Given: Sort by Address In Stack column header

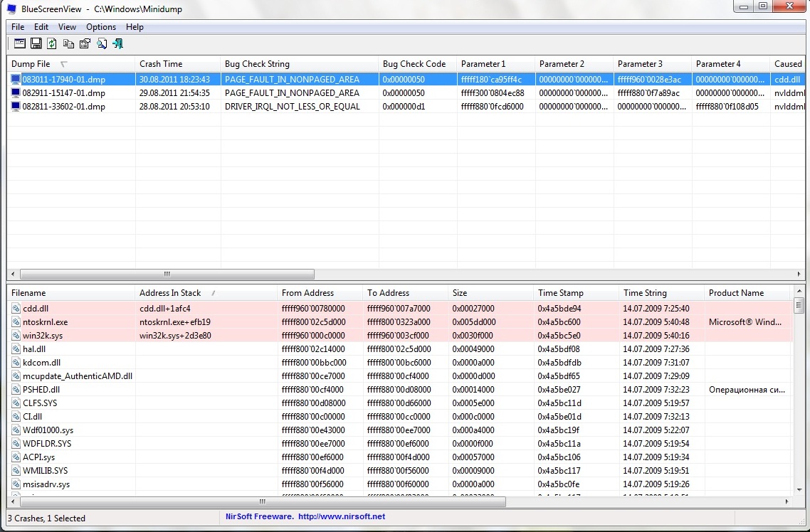Looking at the screenshot, I should [170, 293].
